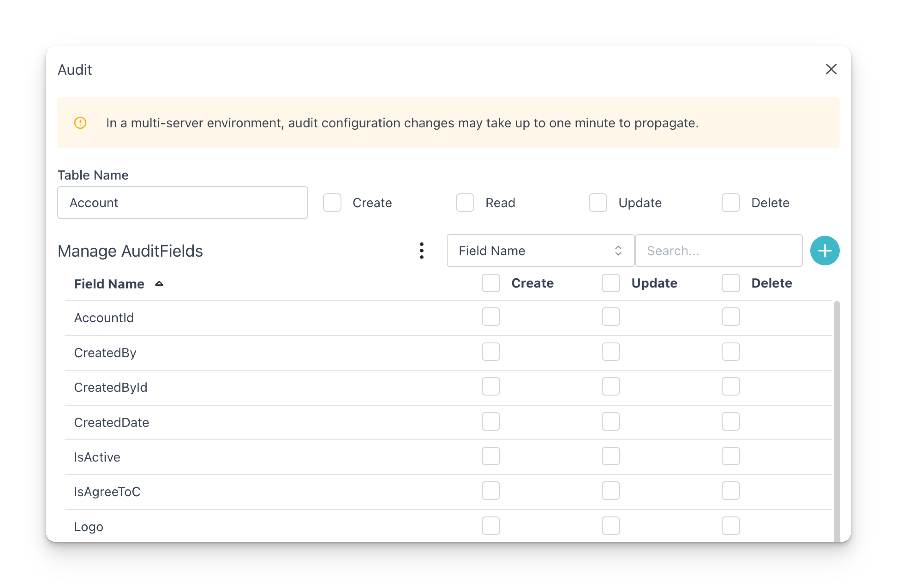897x588 pixels.
Task: Check the Create column header checkbox
Action: click(x=491, y=283)
